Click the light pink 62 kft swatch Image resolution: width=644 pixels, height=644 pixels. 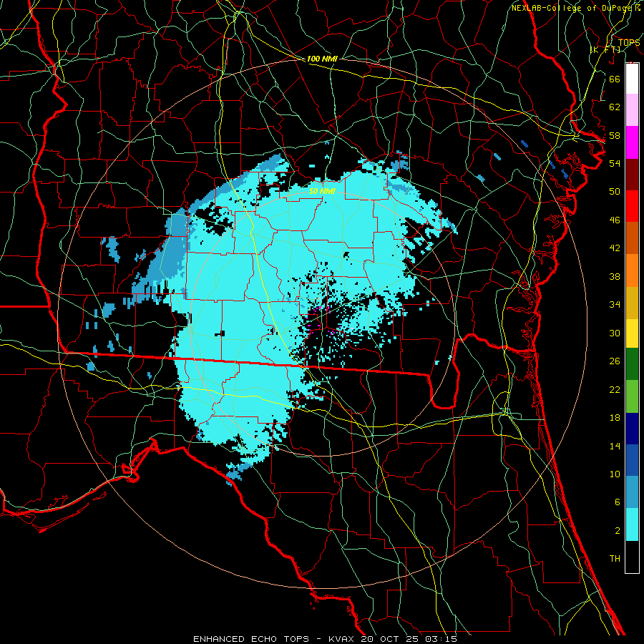632,110
